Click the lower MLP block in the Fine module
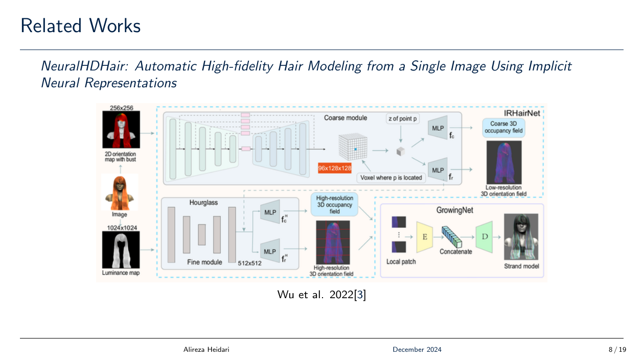Screen dimensions: 644x362 point(269,251)
